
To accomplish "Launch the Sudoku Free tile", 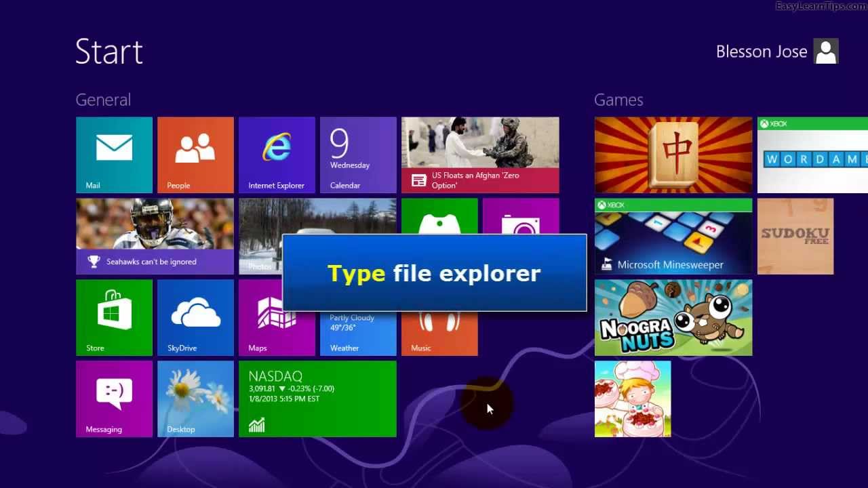I will coord(795,237).
